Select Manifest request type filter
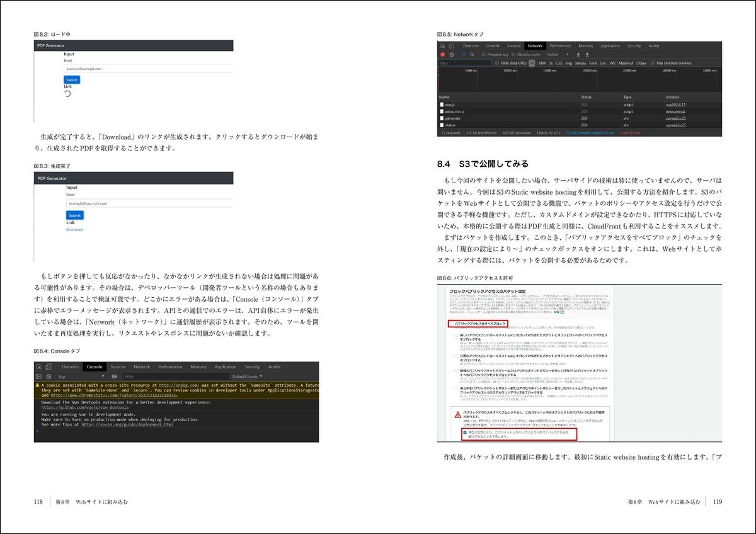This screenshot has width=756, height=534. pyautogui.click(x=626, y=63)
